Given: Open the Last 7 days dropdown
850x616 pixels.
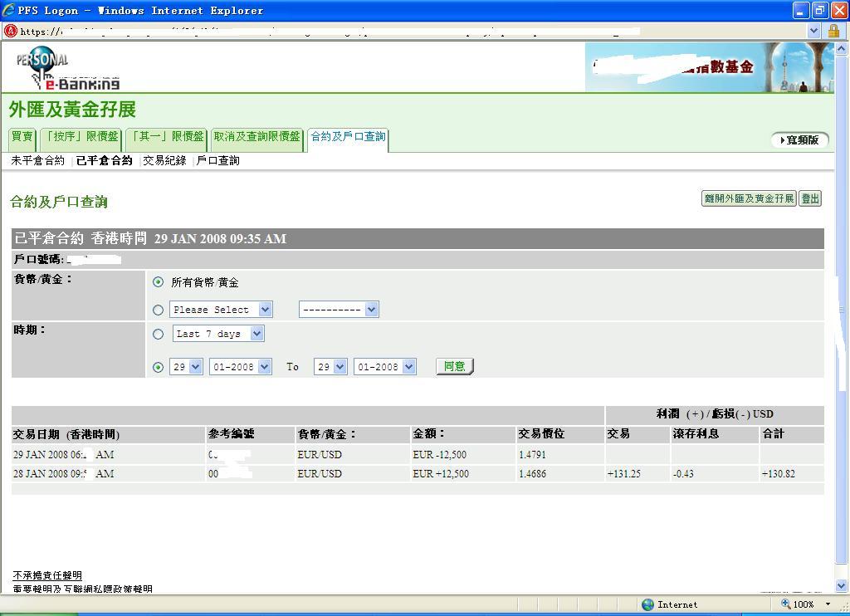Looking at the screenshot, I should (x=218, y=334).
